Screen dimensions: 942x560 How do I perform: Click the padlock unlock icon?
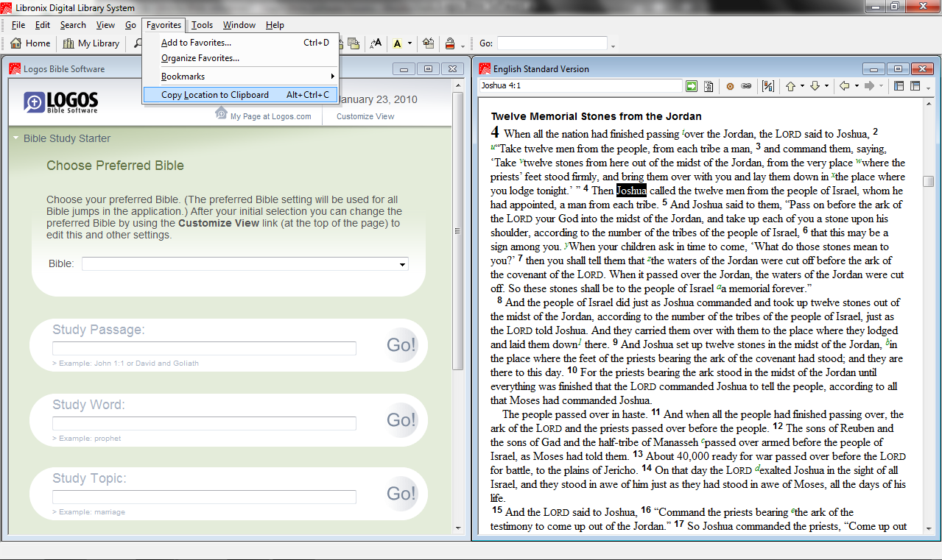[450, 43]
